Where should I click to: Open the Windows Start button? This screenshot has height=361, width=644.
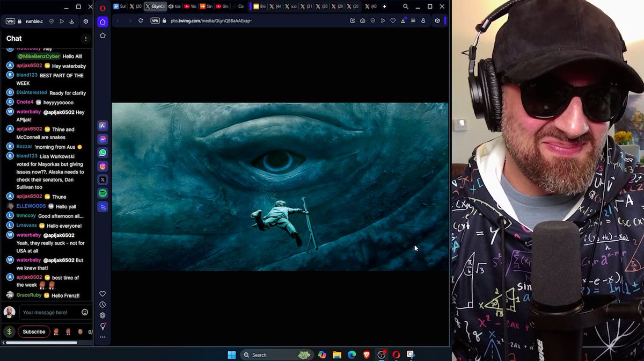click(x=232, y=355)
